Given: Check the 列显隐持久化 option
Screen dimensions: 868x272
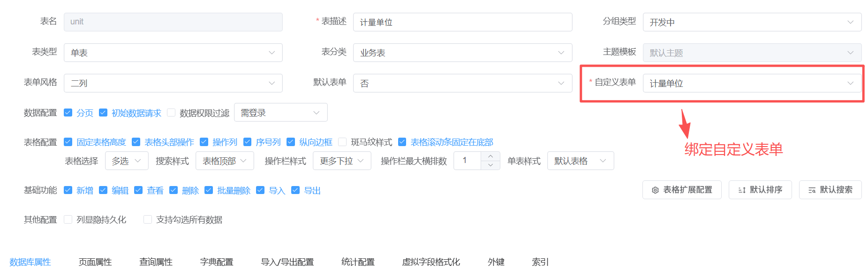Looking at the screenshot, I should coord(68,219).
